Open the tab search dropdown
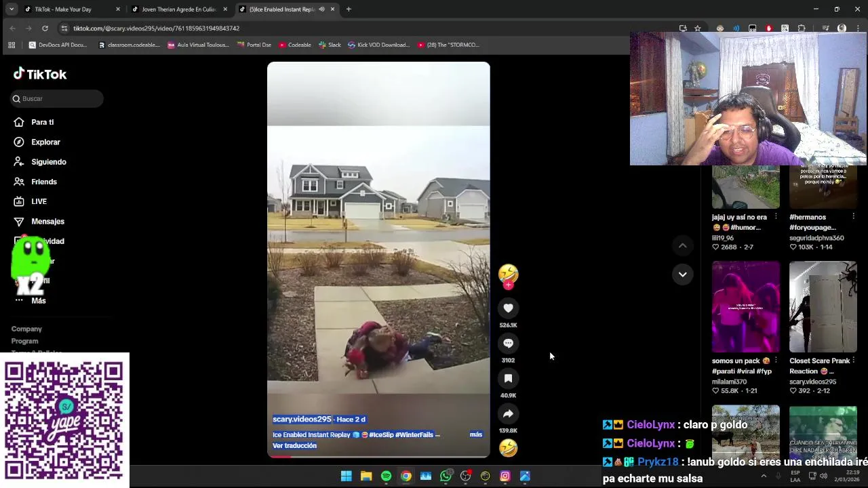Viewport: 868px width, 488px height. 12,9
